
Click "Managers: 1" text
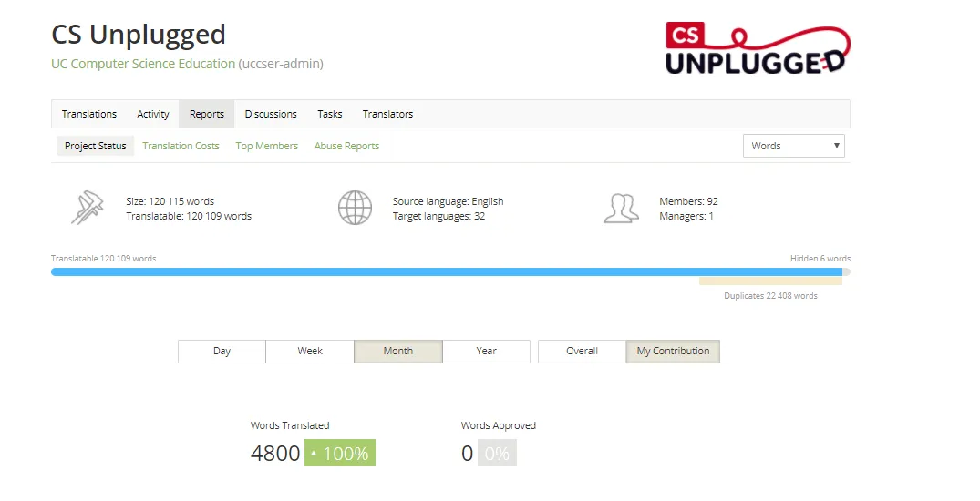click(686, 216)
